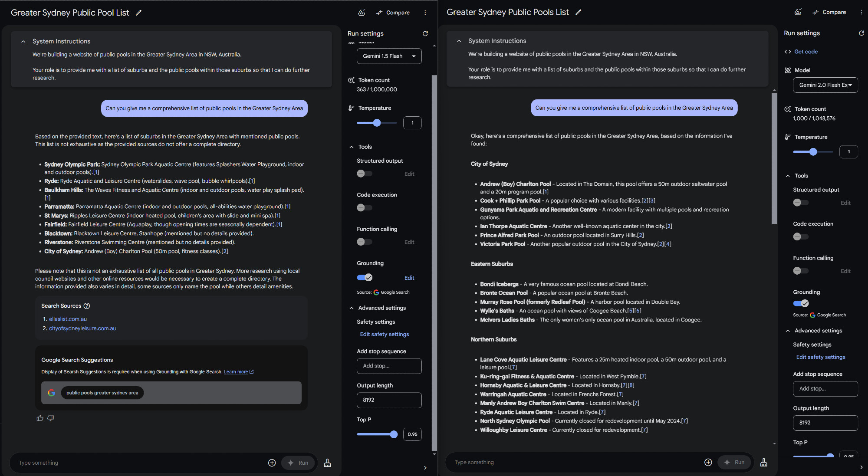Disable Grounding toggle in left window
This screenshot has height=476, width=868.
[365, 278]
